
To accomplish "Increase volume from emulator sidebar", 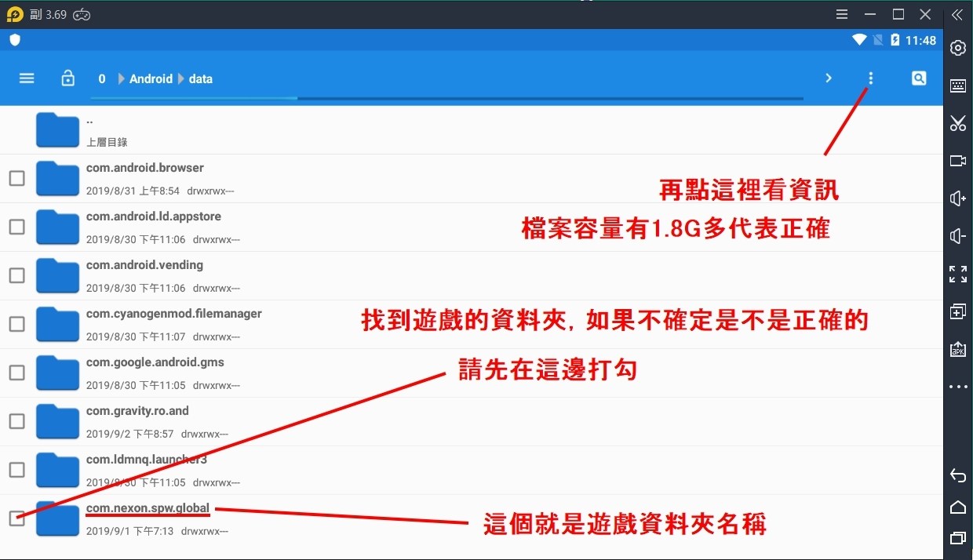I will click(x=958, y=198).
